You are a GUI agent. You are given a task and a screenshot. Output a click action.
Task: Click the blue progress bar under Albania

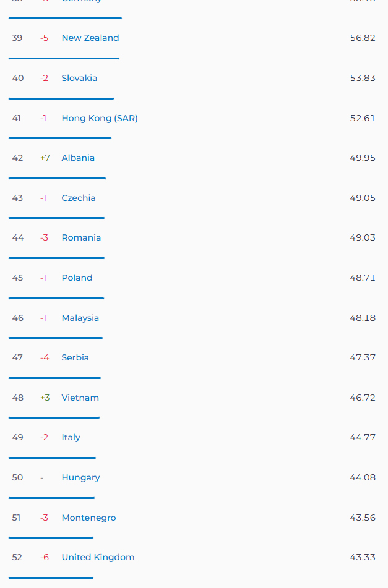pos(57,179)
